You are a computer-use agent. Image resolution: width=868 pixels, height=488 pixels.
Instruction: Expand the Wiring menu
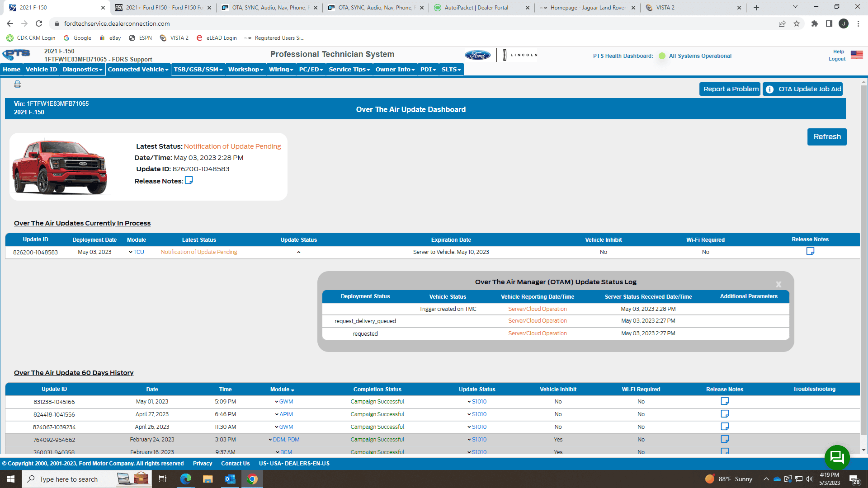(281, 69)
